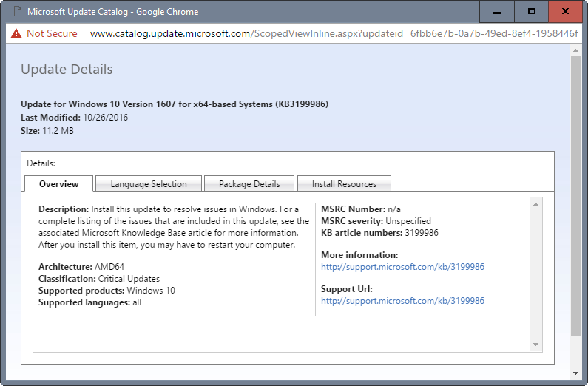Click the Details: label
This screenshot has height=386, width=588.
click(41, 163)
